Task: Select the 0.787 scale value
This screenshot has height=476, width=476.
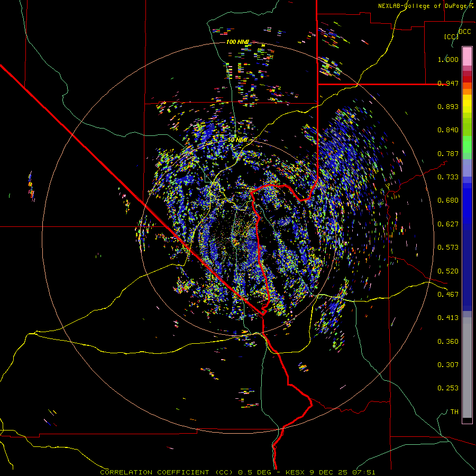Action: point(448,153)
